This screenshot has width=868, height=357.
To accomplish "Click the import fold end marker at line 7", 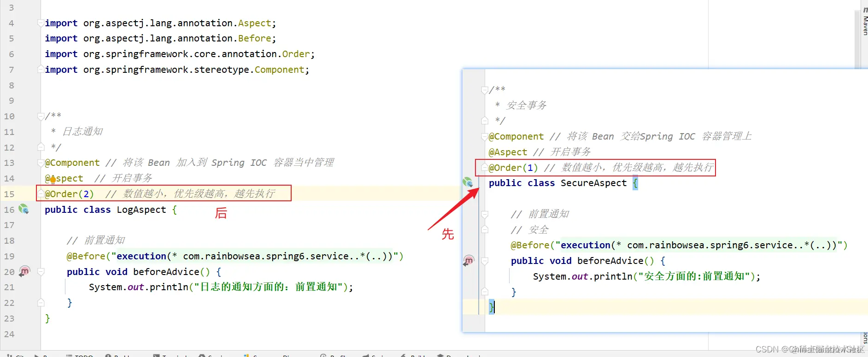I will (41, 70).
